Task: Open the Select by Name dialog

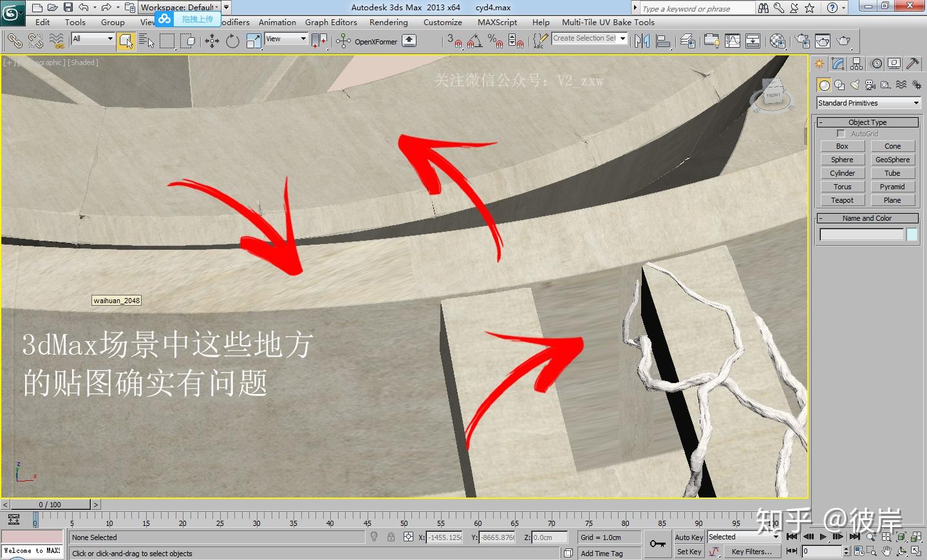Action: pos(147,41)
